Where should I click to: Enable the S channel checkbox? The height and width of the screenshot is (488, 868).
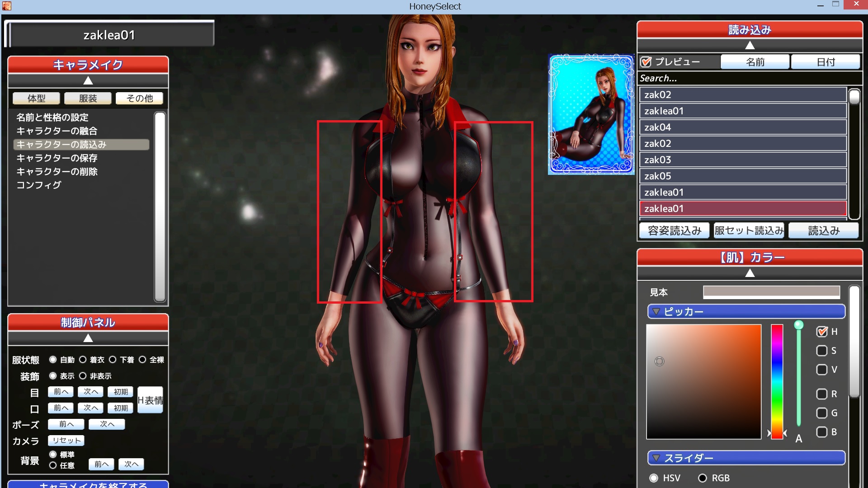point(821,351)
